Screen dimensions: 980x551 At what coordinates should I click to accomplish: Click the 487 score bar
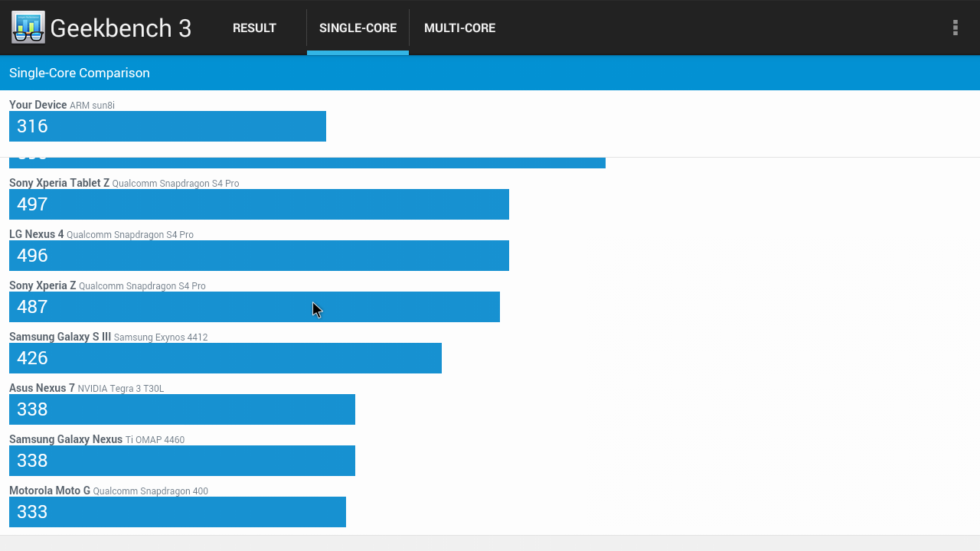click(x=254, y=307)
